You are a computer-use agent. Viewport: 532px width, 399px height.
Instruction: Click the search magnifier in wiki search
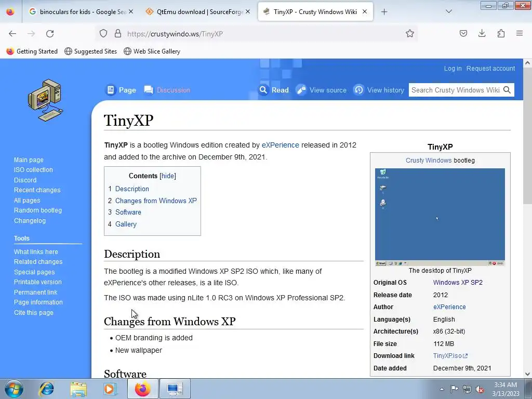click(x=507, y=90)
